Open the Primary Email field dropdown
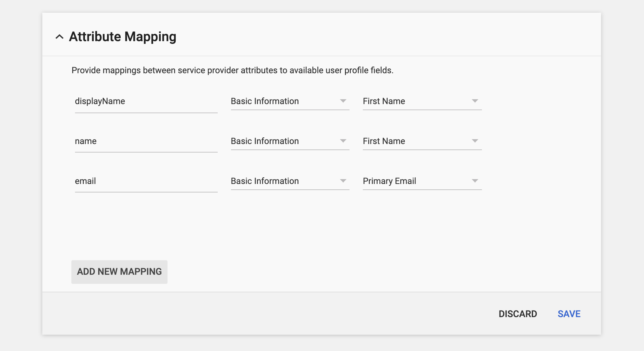 (416, 181)
